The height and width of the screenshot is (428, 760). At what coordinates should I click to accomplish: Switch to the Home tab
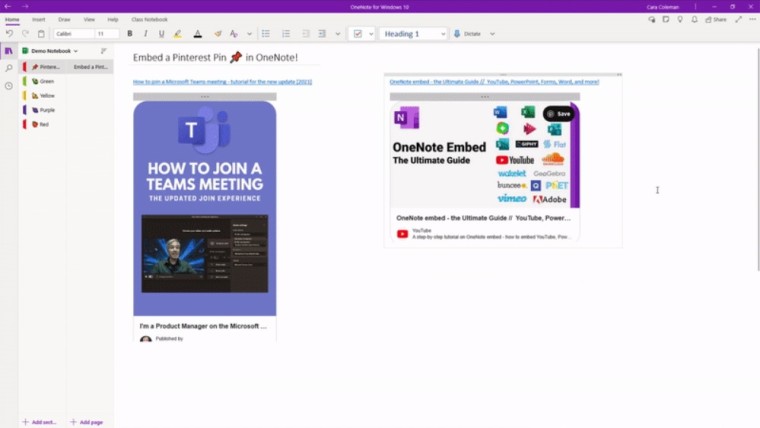12,19
